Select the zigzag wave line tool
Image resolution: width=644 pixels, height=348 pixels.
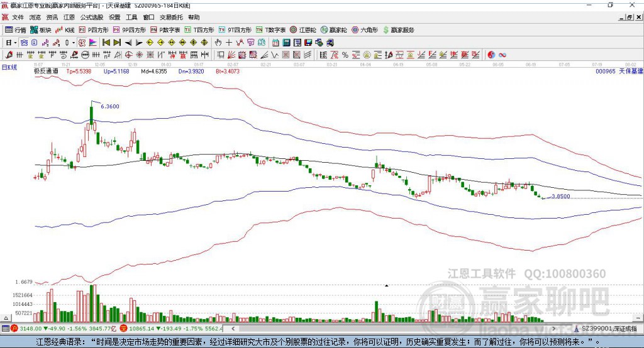(x=275, y=55)
